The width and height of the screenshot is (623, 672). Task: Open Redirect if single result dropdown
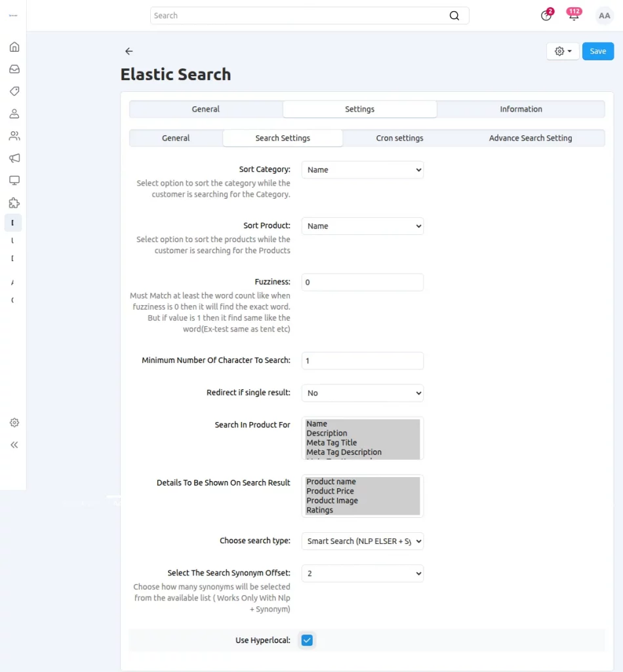362,393
